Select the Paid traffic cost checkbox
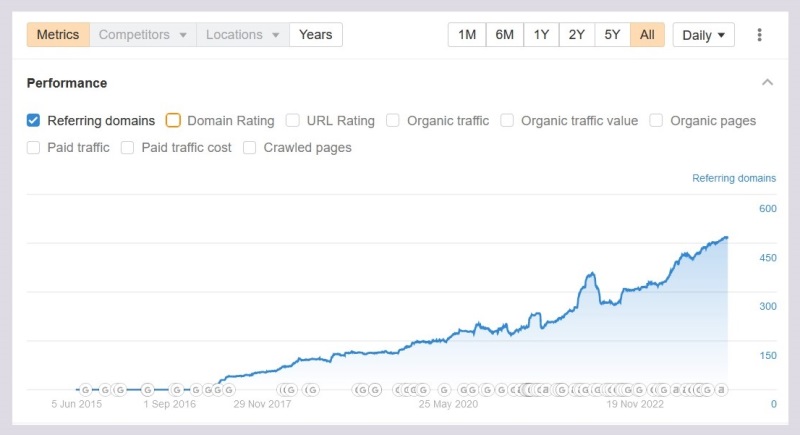Viewport: 800px width, 435px height. click(x=128, y=148)
